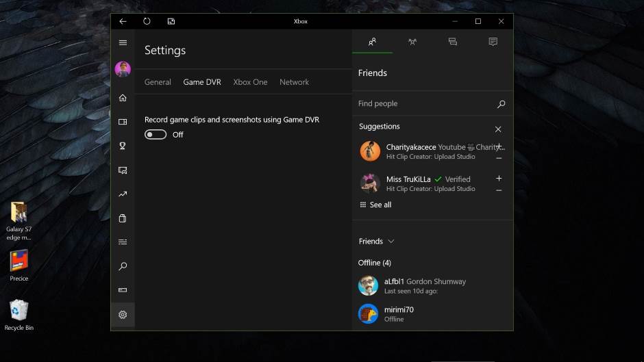644x362 pixels.
Task: Select the General settings tab
Action: click(158, 82)
